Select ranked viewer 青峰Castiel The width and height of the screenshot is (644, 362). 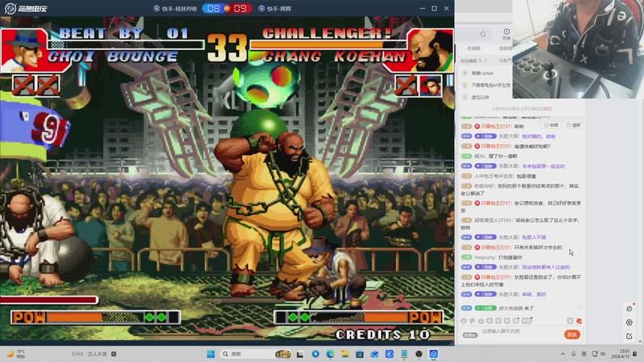pos(481,73)
